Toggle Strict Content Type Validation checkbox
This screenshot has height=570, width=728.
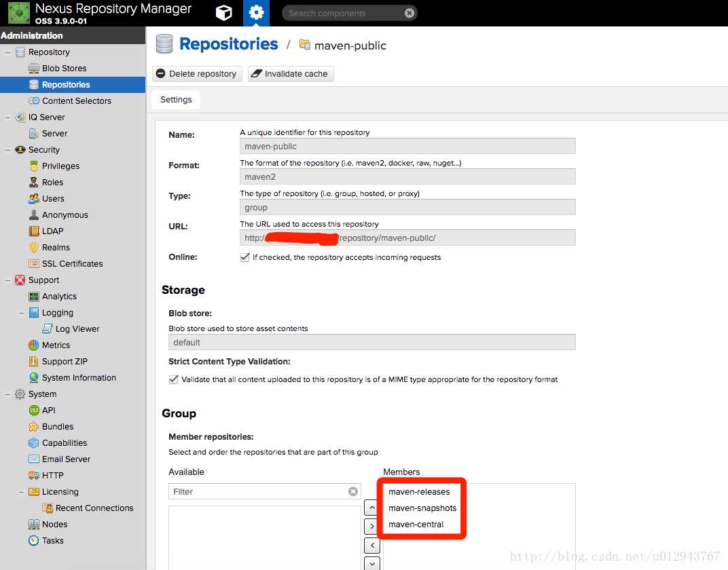coord(174,379)
